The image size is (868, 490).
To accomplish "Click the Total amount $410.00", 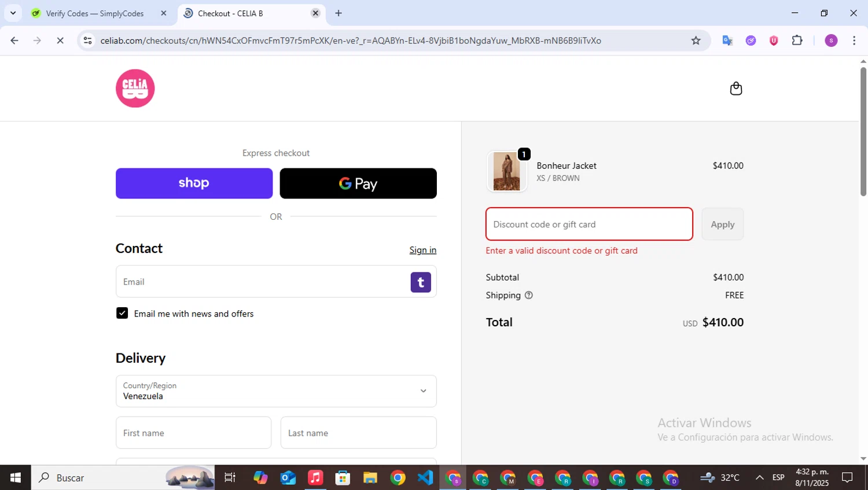I will (723, 322).
